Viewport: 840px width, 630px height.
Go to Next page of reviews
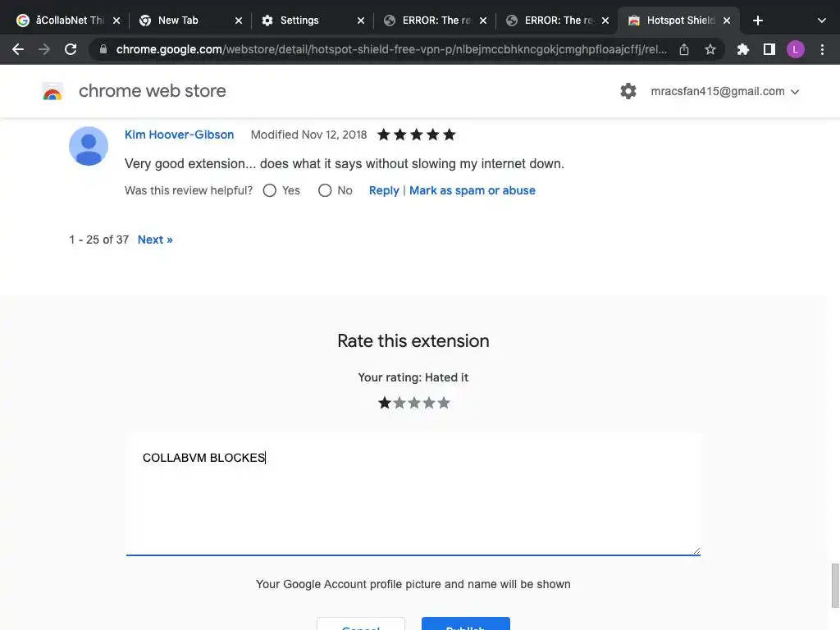point(155,240)
